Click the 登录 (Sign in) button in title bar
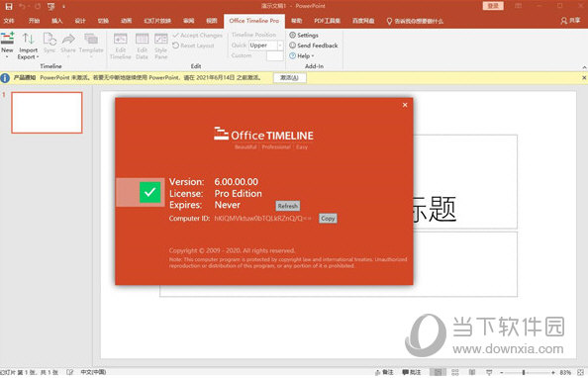 [493, 6]
